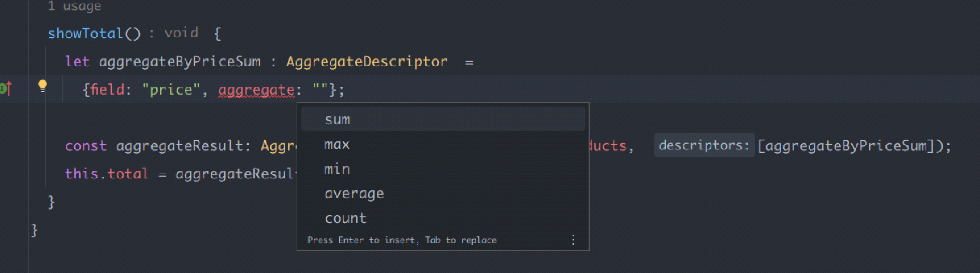Click the yellow lightbulb quick-fix icon
980x273 pixels.
[x=42, y=85]
